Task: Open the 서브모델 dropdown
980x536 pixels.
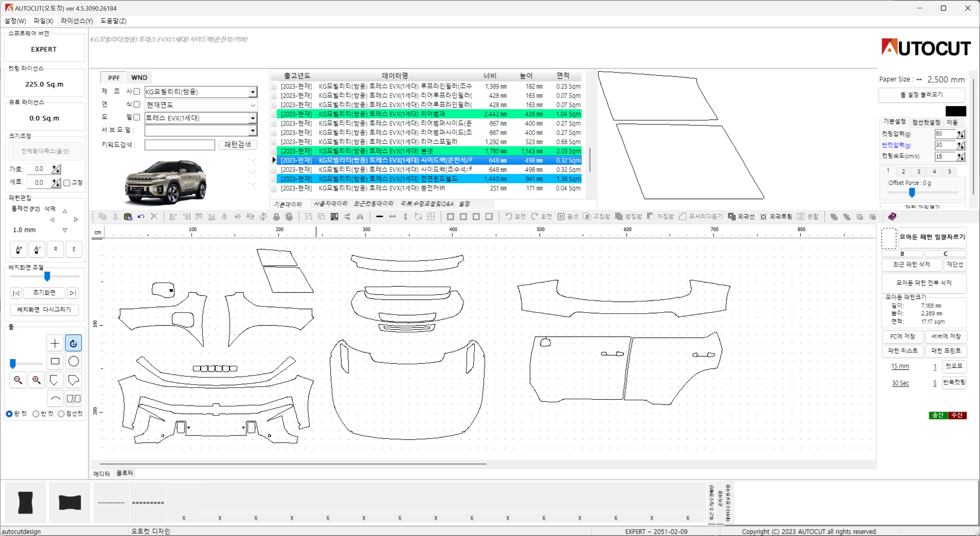Action: pos(201,131)
